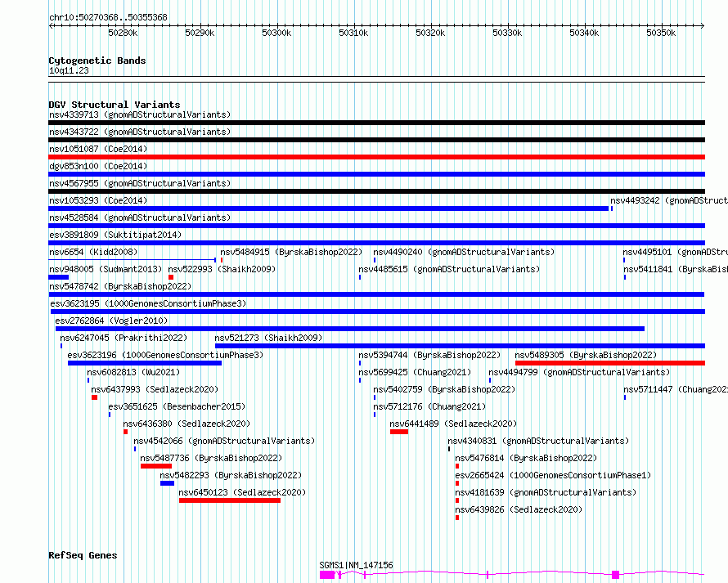Select esv2665424 1000Genomes Phase1 label
The width and height of the screenshot is (728, 583).
[x=553, y=475]
